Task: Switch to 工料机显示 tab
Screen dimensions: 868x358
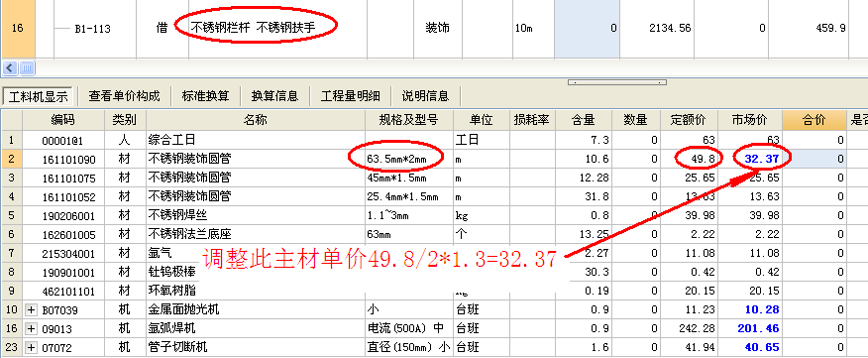Action: point(39,96)
